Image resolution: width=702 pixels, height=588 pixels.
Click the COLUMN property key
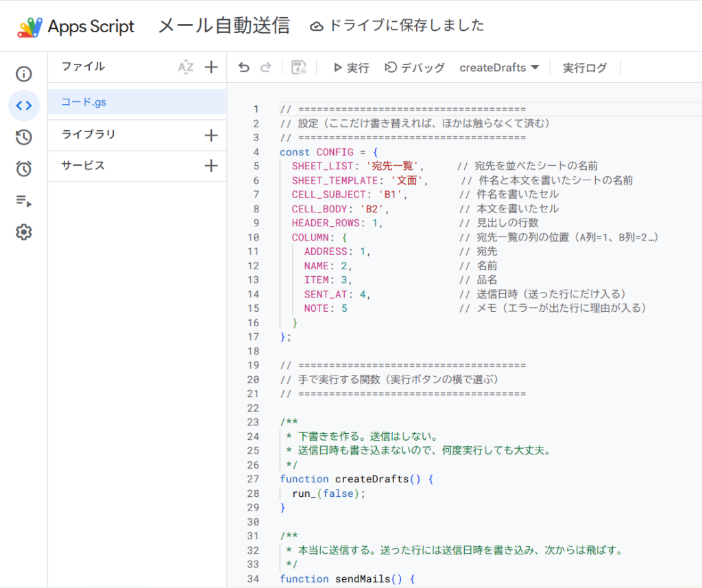311,238
